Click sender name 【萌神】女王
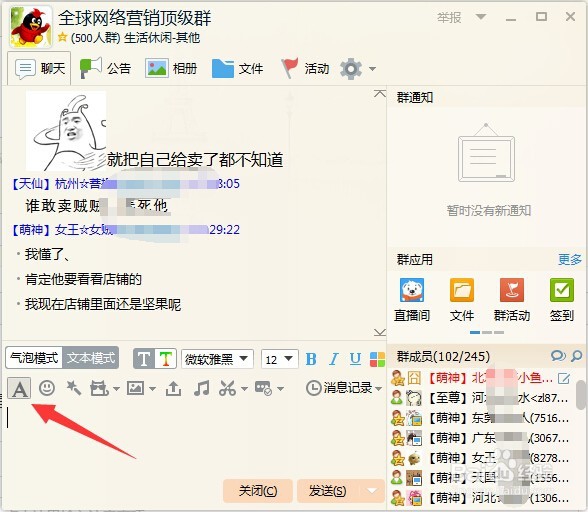Image resolution: width=588 pixels, height=512 pixels. pyautogui.click(x=62, y=230)
